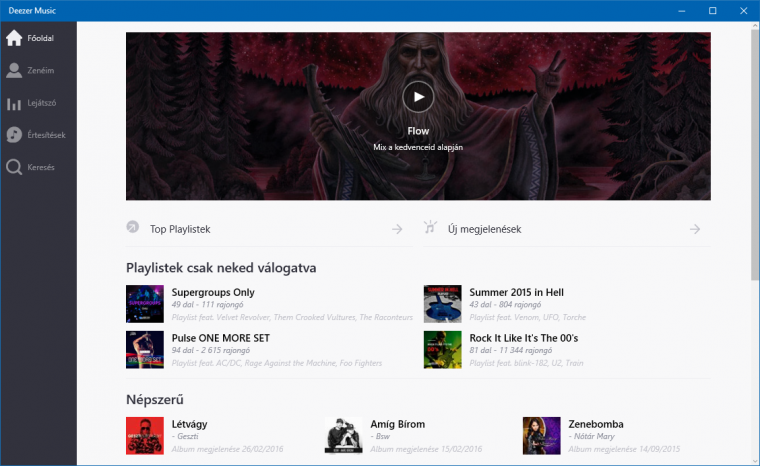
Task: Click 'Album megjelenése 15/02/2016' text
Action: pos(426,449)
